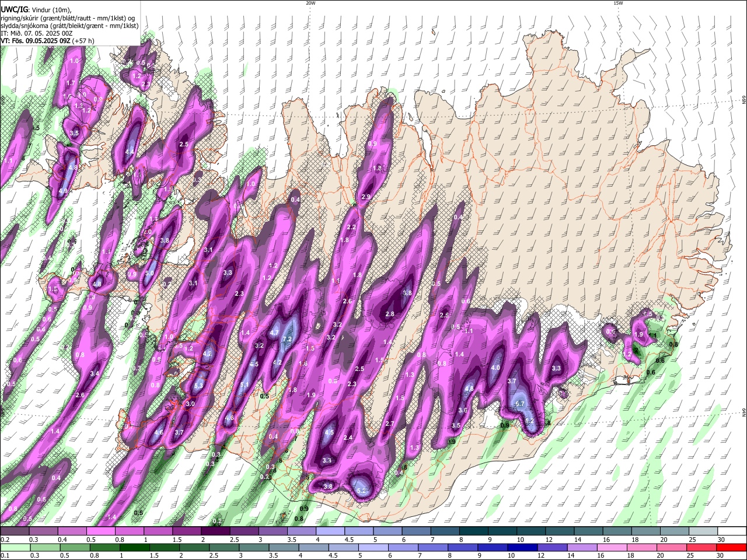This screenshot has height=560, width=747.
Task: Select the 2.8 value in the central band
Action: 390,314
